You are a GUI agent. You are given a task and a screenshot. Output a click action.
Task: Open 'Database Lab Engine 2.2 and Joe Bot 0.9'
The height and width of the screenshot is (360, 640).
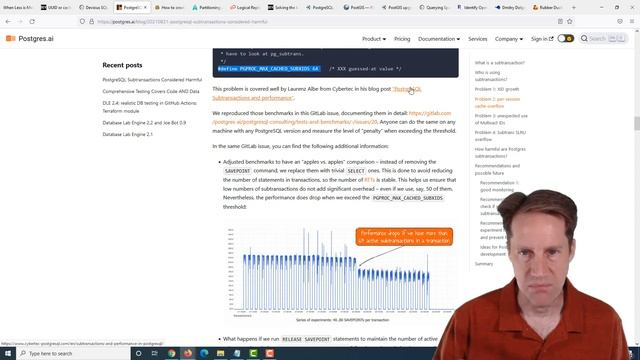(x=144, y=122)
